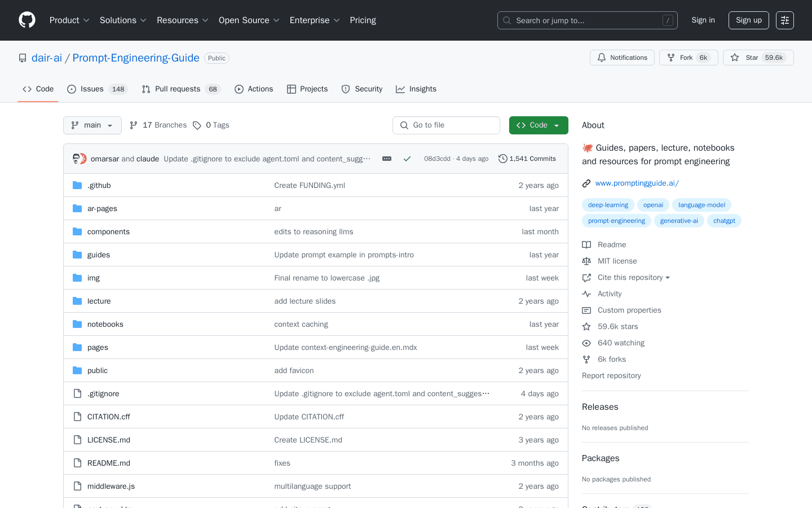Viewport: 812px width, 508px height.
Task: Click the 640 watching eye icon
Action: pyautogui.click(x=586, y=343)
